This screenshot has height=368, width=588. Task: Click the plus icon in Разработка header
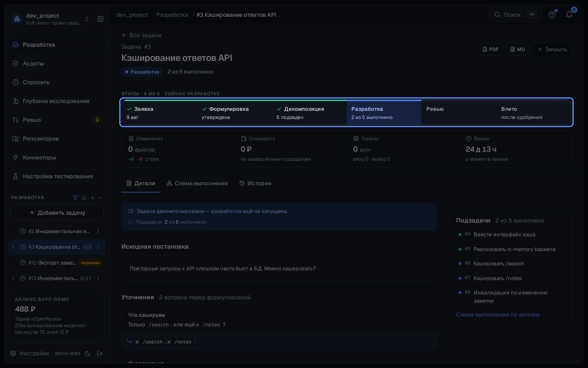(x=92, y=198)
